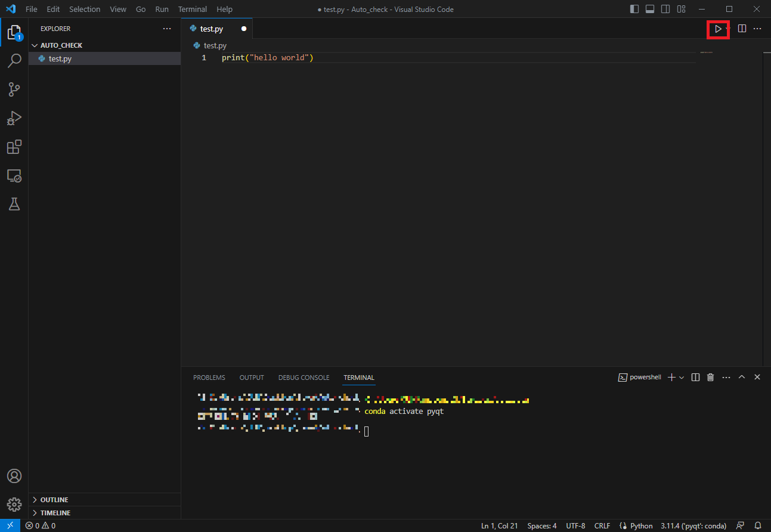Click line number 1 in gutter

204,58
